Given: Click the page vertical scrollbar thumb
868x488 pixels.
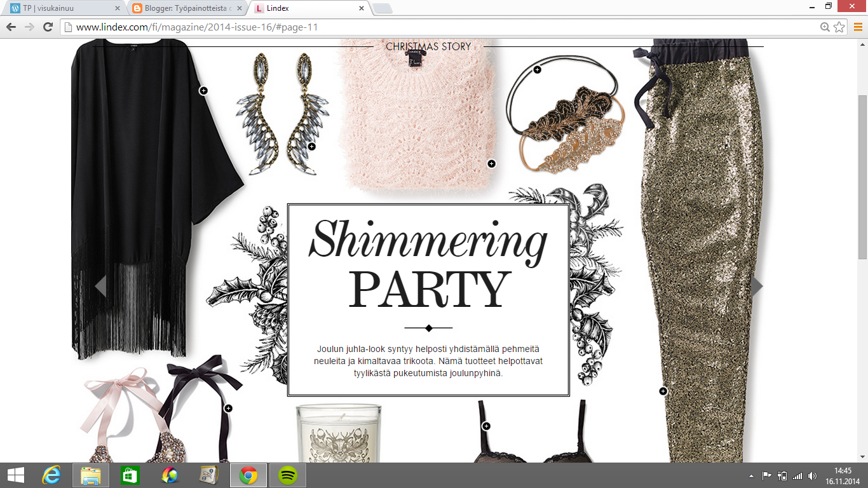Looking at the screenshot, I should 862,177.
